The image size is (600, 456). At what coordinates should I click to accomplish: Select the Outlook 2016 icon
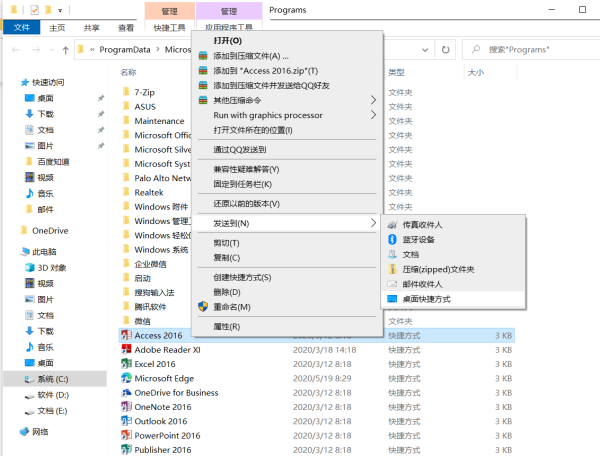coord(126,421)
